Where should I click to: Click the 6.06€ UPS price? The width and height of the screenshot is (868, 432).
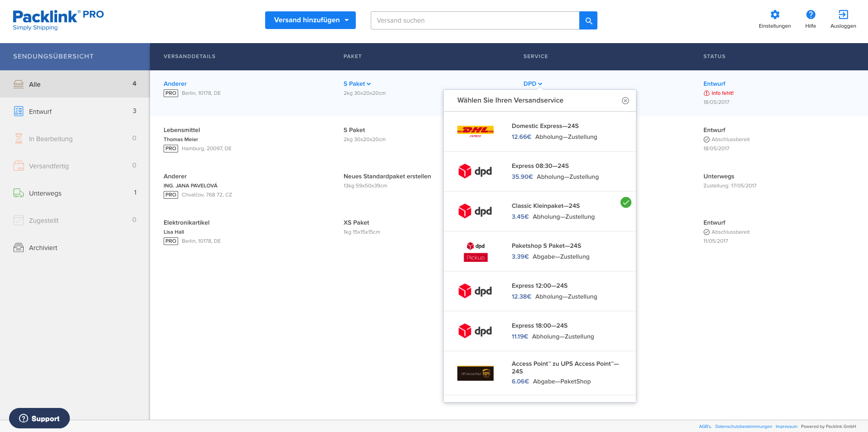coord(520,381)
